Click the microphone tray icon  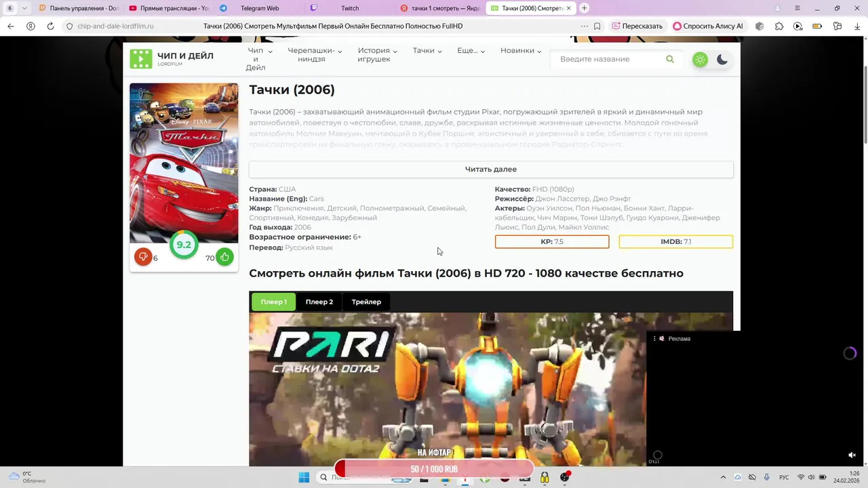(x=766, y=477)
